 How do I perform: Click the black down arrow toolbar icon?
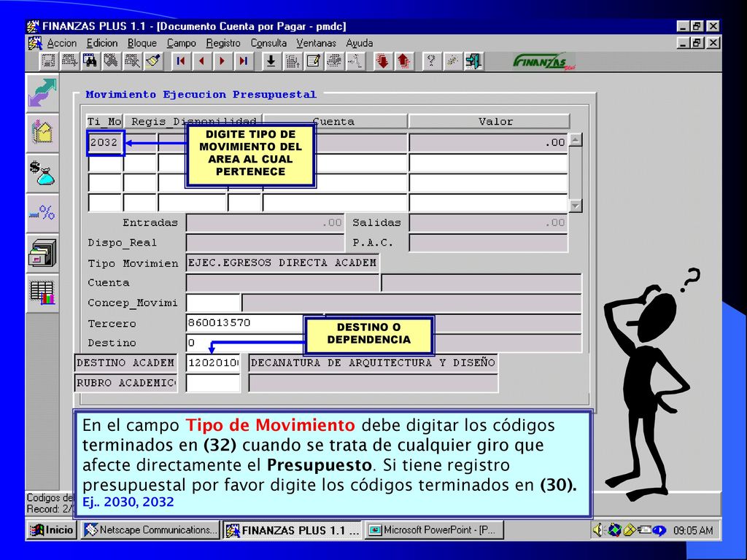(271, 61)
